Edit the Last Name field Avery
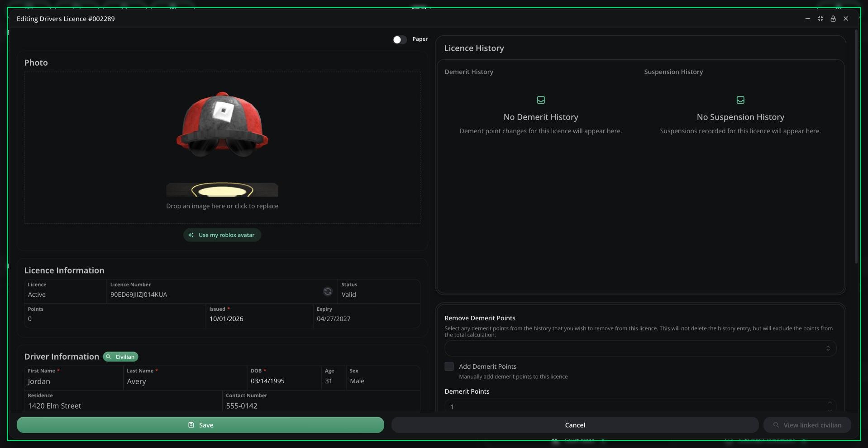 coord(185,378)
